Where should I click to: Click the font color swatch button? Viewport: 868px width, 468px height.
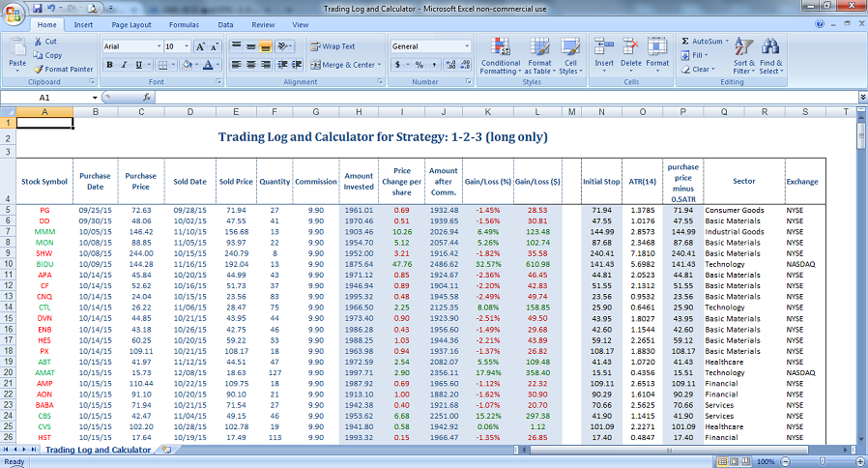[x=207, y=65]
